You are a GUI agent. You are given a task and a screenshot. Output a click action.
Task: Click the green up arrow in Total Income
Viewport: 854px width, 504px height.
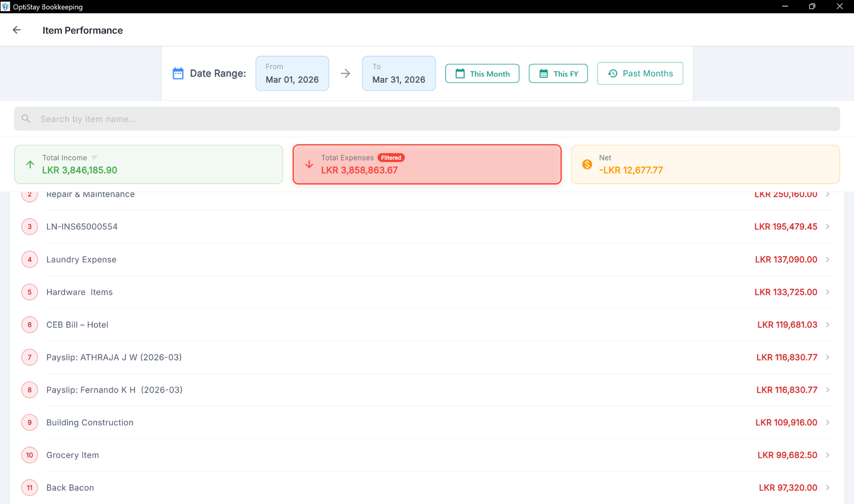(x=30, y=164)
